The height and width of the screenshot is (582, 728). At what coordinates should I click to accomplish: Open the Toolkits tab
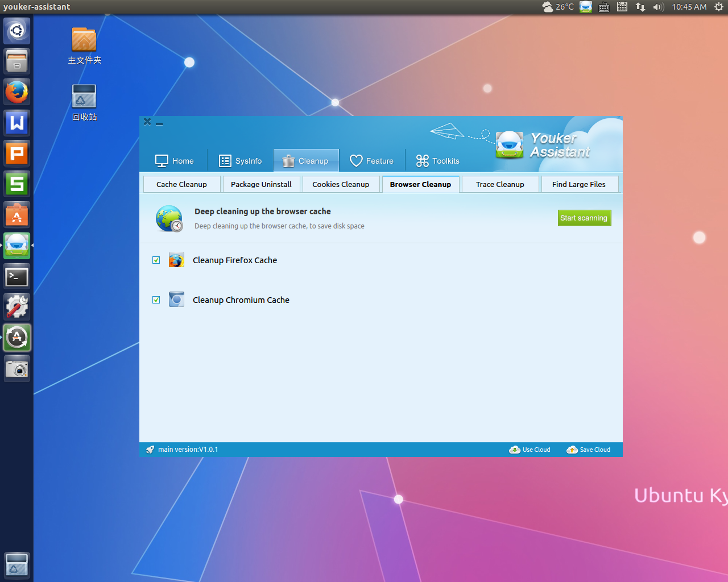pos(438,161)
